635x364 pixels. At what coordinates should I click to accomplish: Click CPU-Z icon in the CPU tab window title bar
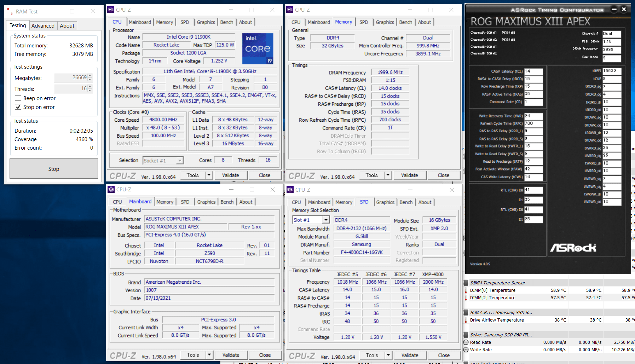click(x=111, y=10)
